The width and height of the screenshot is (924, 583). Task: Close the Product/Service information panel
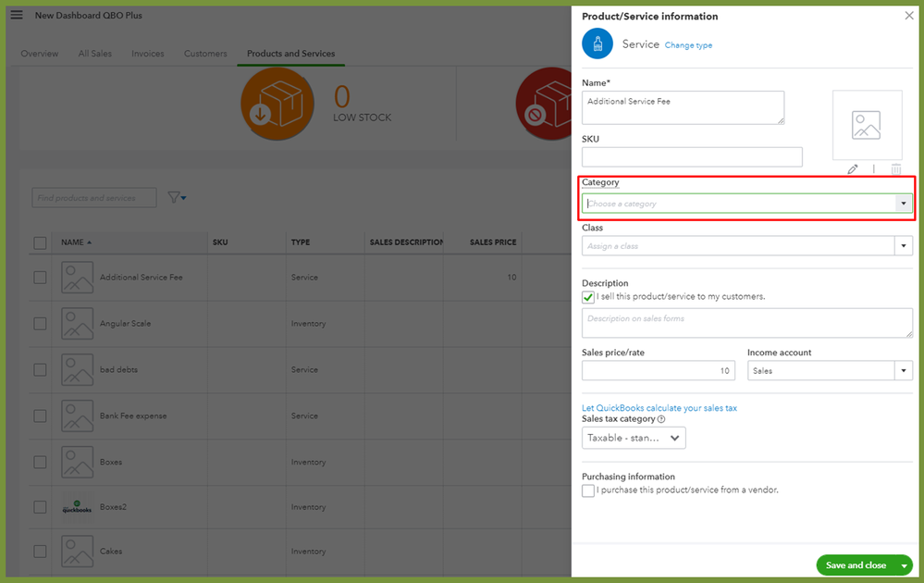point(909,16)
